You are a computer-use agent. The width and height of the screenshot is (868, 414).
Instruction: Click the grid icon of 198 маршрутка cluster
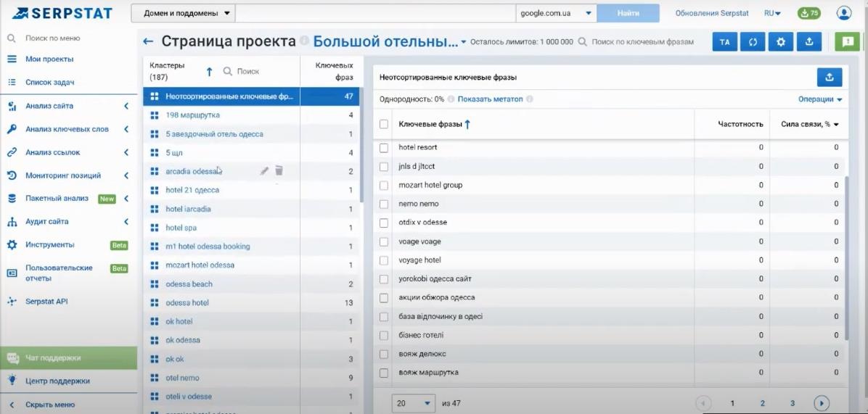coord(155,115)
